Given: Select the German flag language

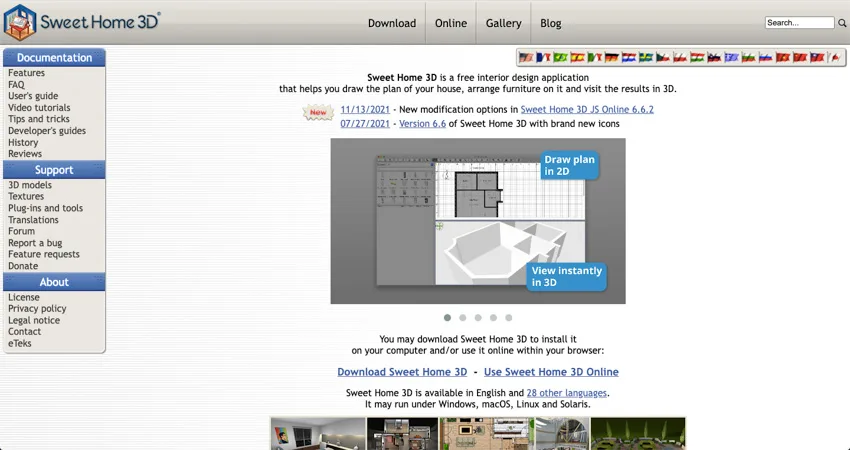Looking at the screenshot, I should tap(611, 57).
